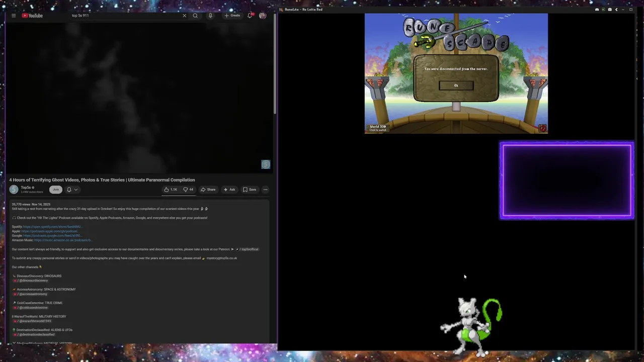Save the video to a playlist
The height and width of the screenshot is (362, 644).
[250, 190]
